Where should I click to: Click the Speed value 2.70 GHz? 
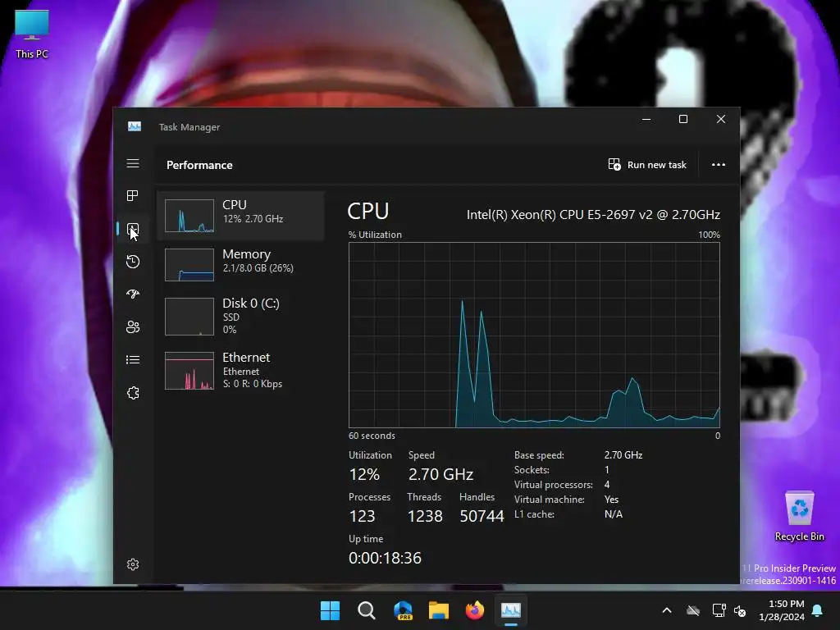(x=441, y=475)
